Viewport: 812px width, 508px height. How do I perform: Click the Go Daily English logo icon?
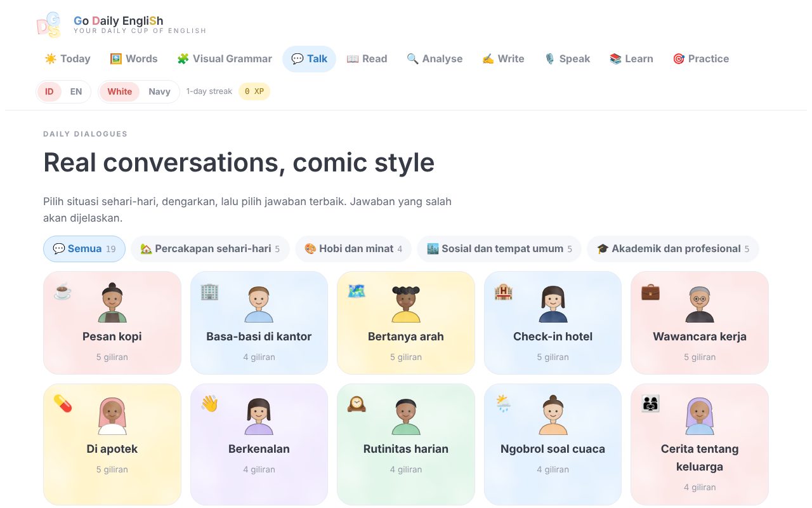point(48,25)
